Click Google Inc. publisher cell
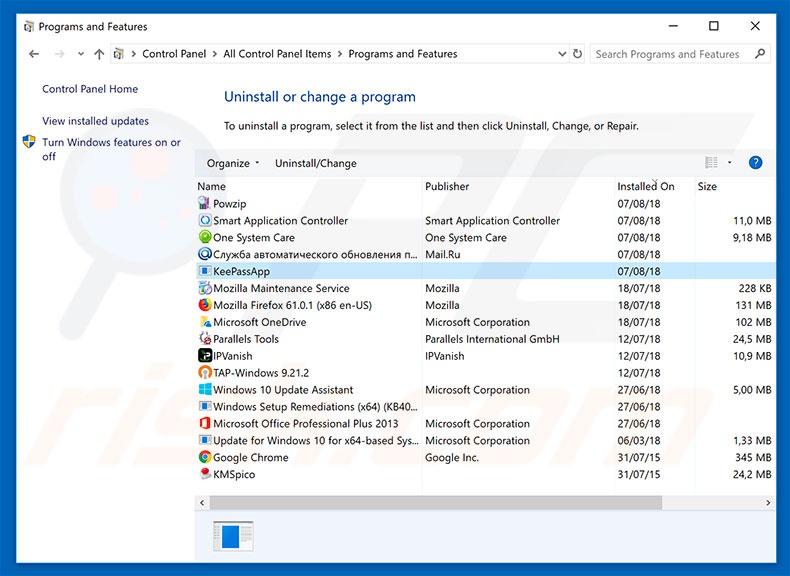Image resolution: width=790 pixels, height=576 pixels. (x=452, y=458)
